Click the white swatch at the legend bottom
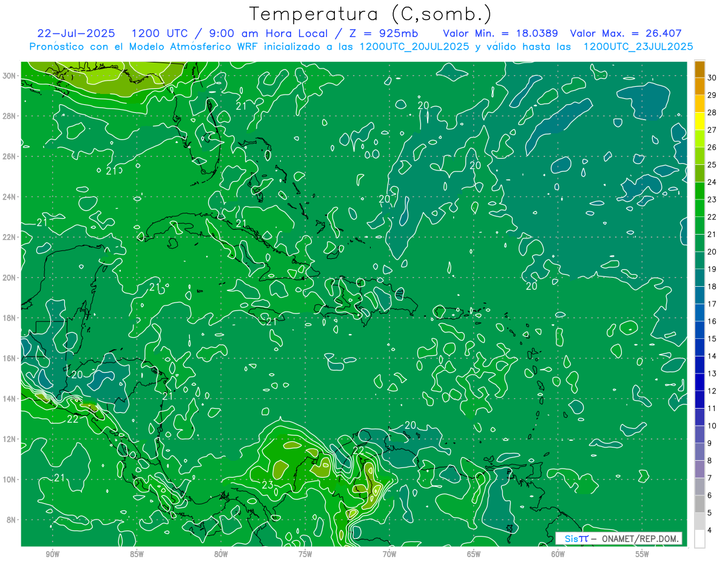728x562 pixels. tap(699, 538)
